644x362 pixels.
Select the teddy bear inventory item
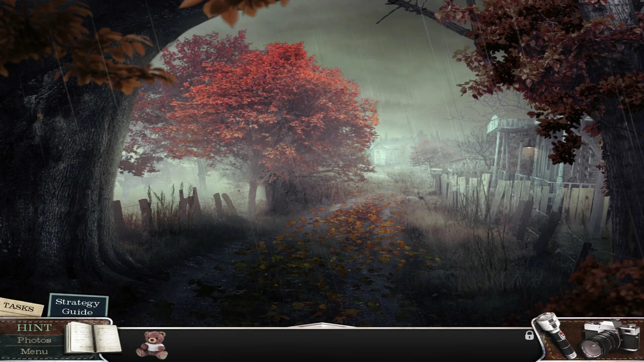click(x=152, y=345)
